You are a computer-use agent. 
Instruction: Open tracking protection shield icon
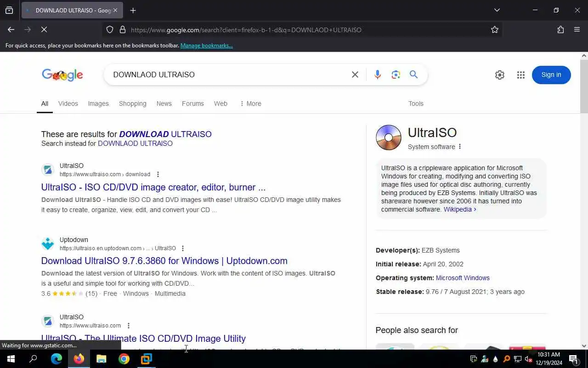pyautogui.click(x=110, y=29)
